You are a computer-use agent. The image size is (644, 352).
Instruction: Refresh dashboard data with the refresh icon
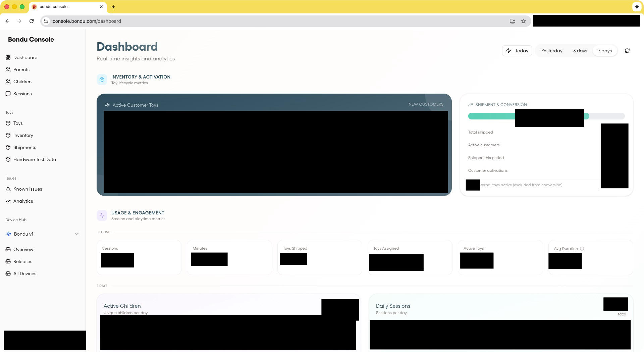627,51
